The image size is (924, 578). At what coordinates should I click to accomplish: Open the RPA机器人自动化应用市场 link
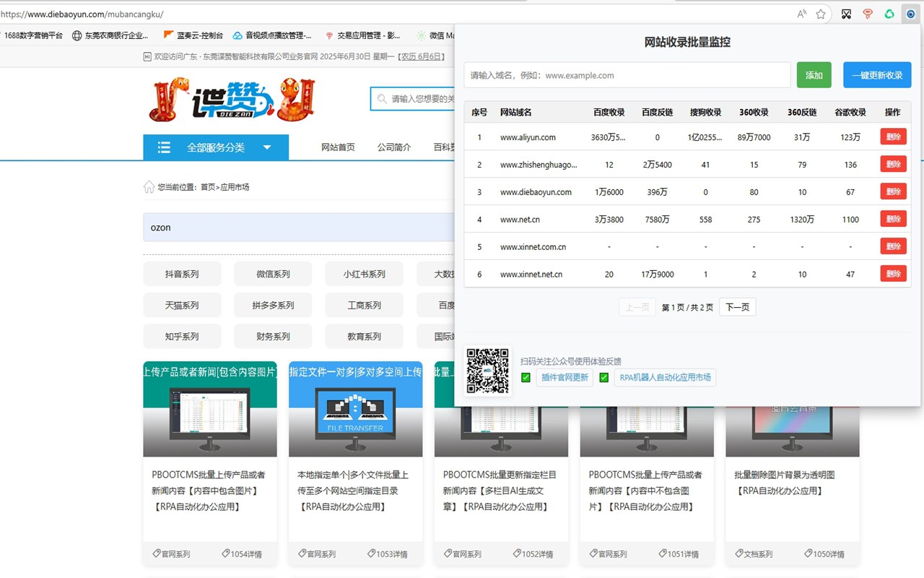pyautogui.click(x=665, y=377)
